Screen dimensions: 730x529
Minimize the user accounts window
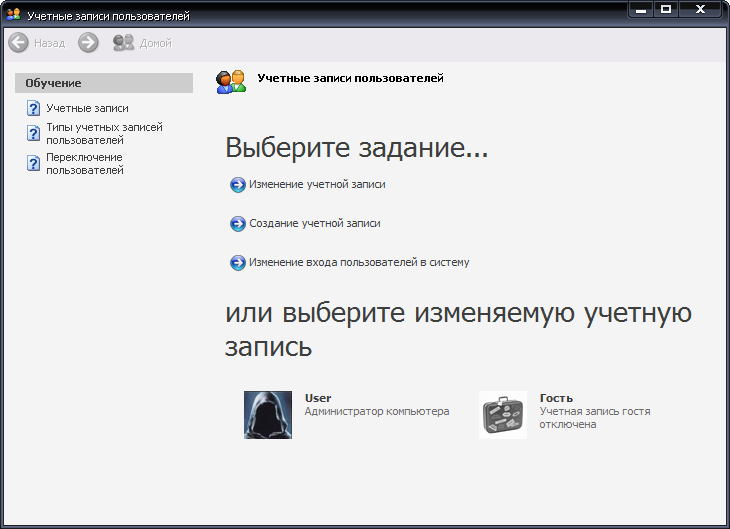[x=641, y=9]
